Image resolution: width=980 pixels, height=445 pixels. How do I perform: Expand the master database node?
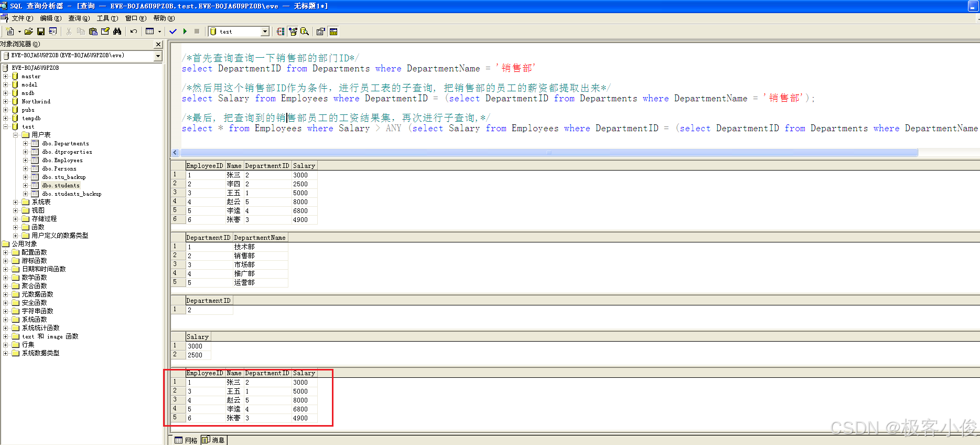[x=6, y=76]
